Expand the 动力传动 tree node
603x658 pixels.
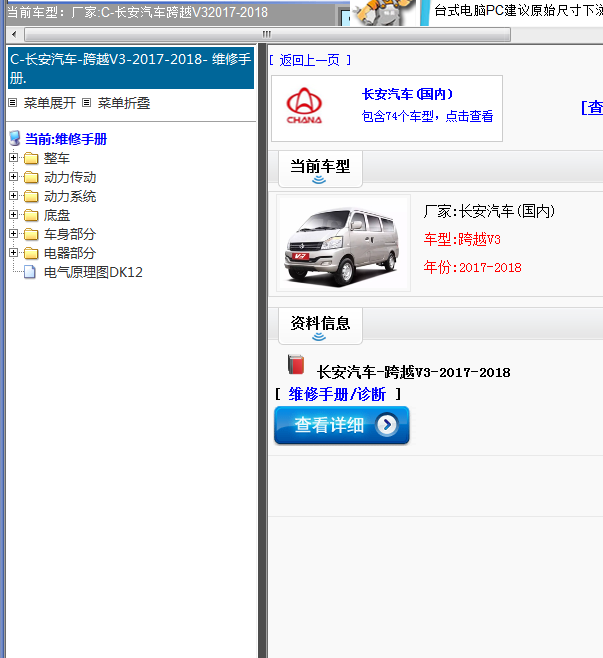pos(13,177)
